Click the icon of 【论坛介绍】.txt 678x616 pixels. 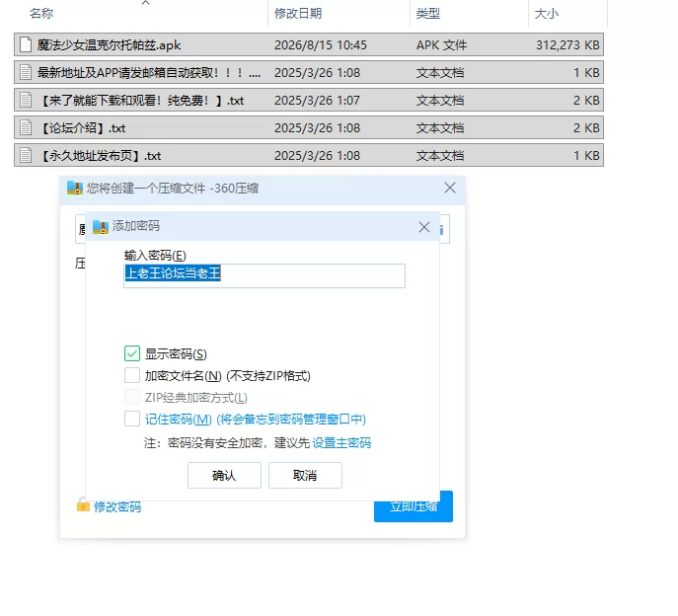pyautogui.click(x=26, y=127)
